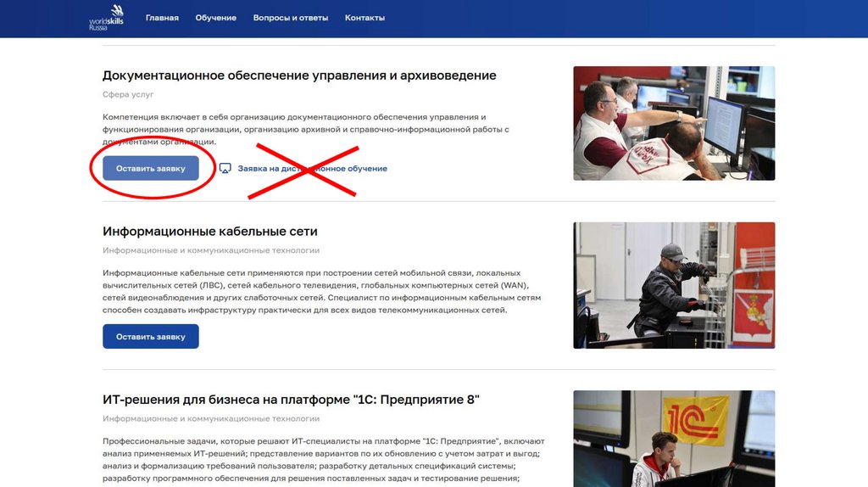Screen dimensions: 868x487
Task: Click the cable networks course description text
Action: 321,291
